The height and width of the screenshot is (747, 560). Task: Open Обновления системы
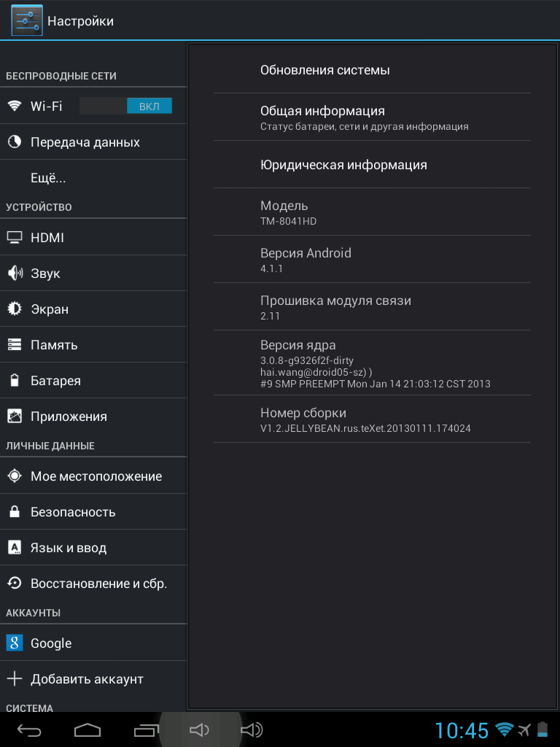[372, 70]
